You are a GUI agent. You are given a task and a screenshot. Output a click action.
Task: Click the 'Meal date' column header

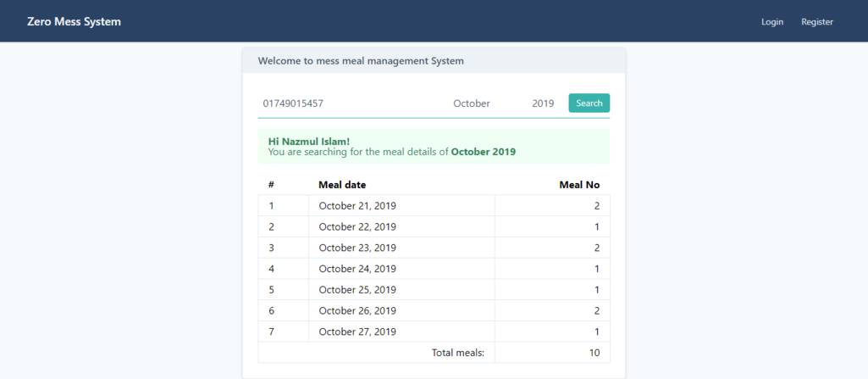pyautogui.click(x=342, y=185)
